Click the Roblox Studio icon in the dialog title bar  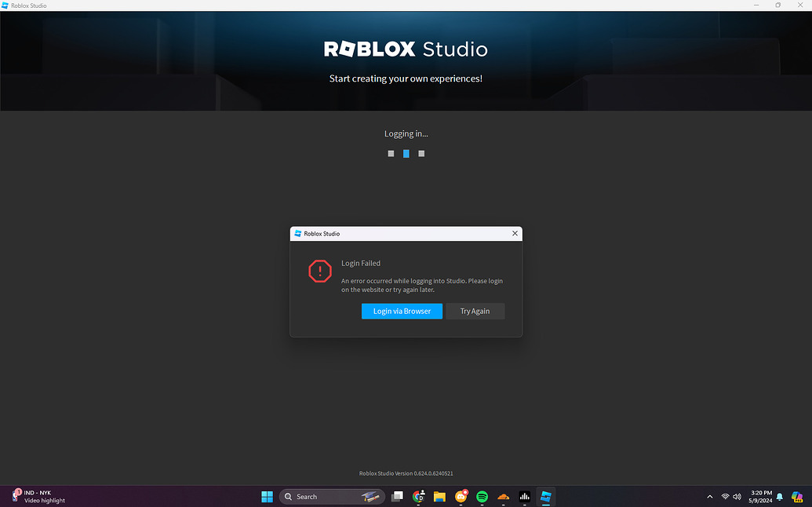point(297,233)
